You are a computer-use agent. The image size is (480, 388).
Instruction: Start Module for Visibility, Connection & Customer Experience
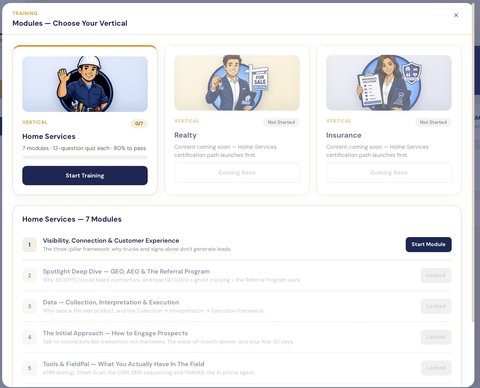coord(428,244)
